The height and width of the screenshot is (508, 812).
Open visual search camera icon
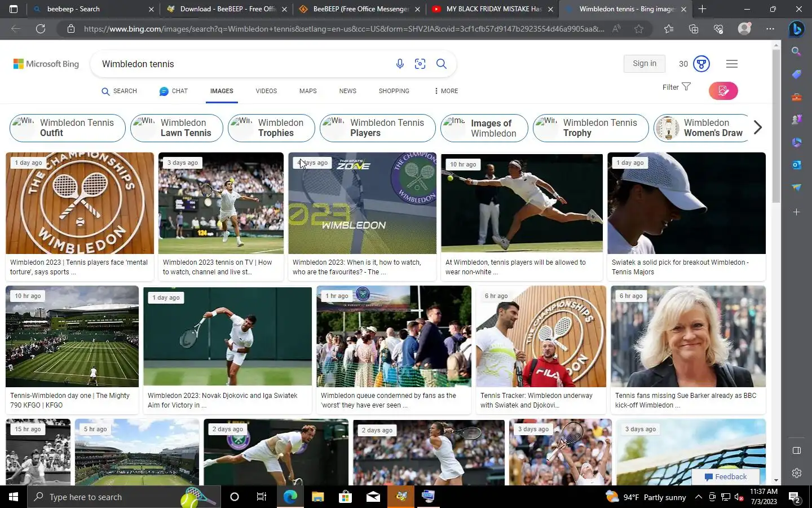pos(420,64)
